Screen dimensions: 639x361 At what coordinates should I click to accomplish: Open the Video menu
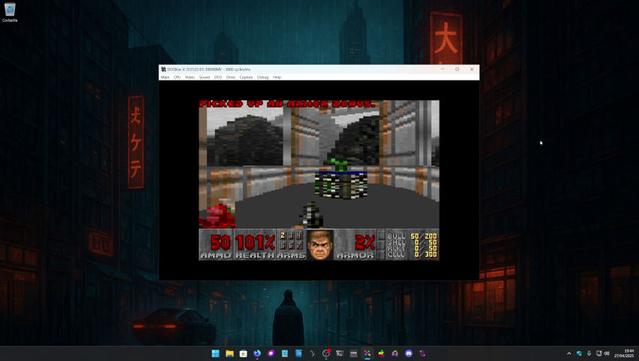coord(190,77)
